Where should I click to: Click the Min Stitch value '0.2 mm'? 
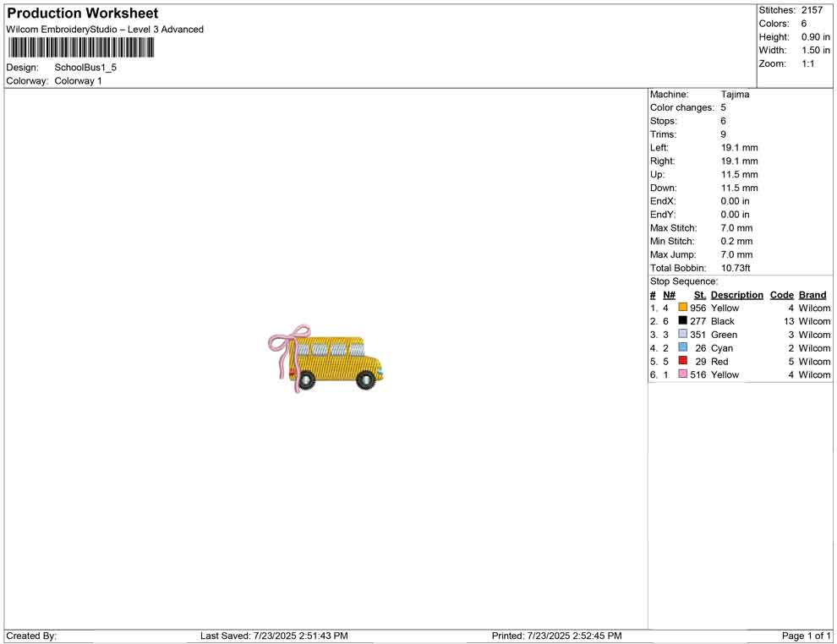[736, 241]
